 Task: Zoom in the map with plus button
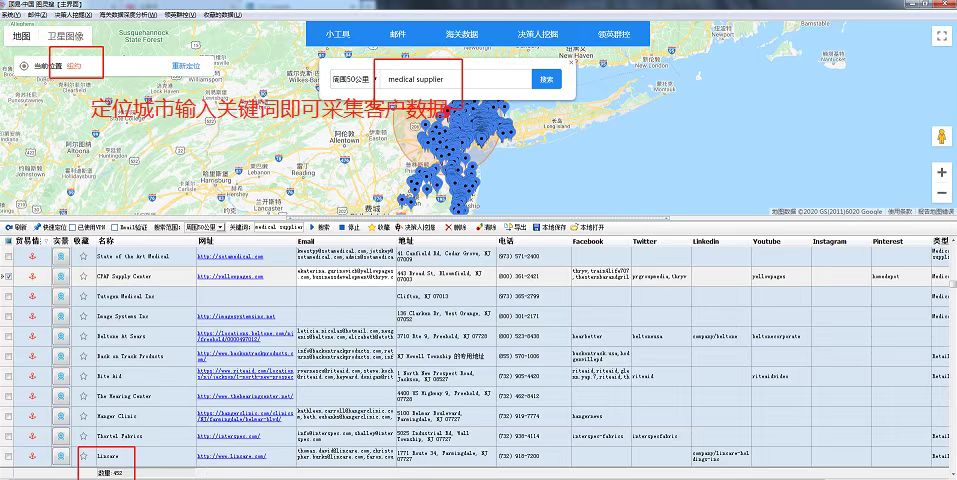(941, 172)
